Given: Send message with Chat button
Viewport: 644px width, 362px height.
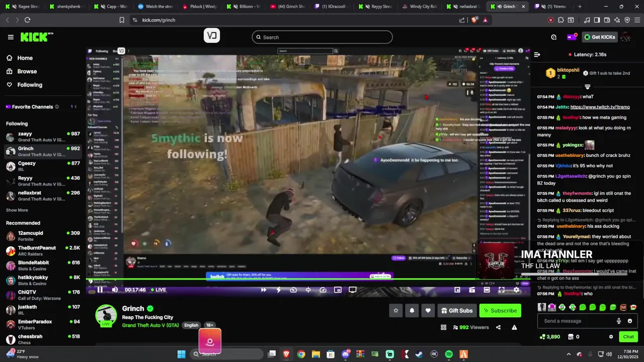Looking at the screenshot, I should 628,337.
